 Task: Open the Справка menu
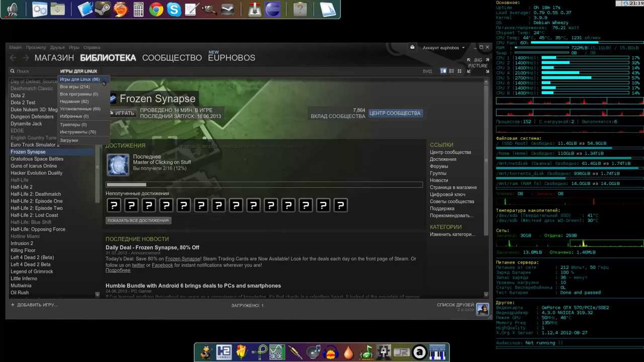pyautogui.click(x=92, y=48)
